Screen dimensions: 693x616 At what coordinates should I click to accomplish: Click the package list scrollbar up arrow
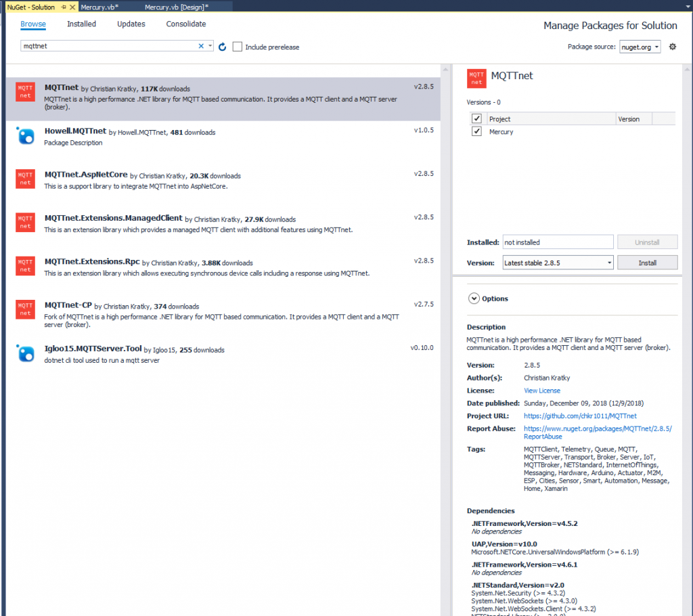coord(445,70)
